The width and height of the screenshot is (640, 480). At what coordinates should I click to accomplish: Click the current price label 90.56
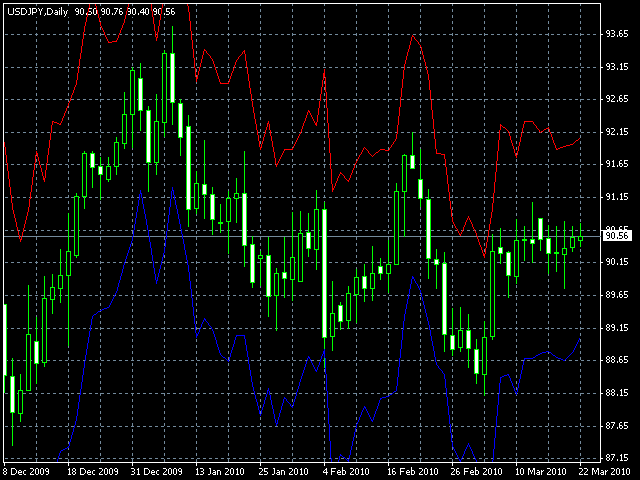coord(617,236)
